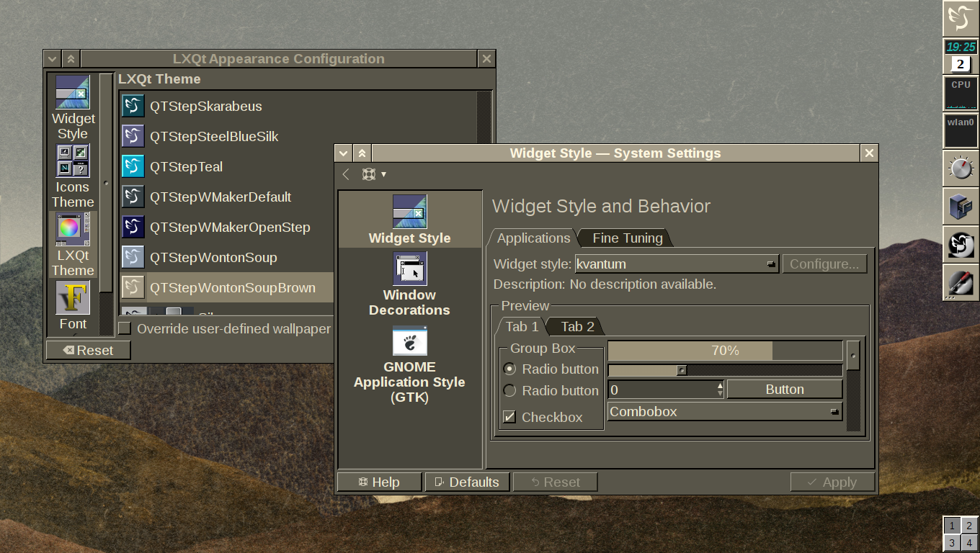Click the preview vertical scrollbar handle
The image size is (980, 553).
[x=853, y=356]
